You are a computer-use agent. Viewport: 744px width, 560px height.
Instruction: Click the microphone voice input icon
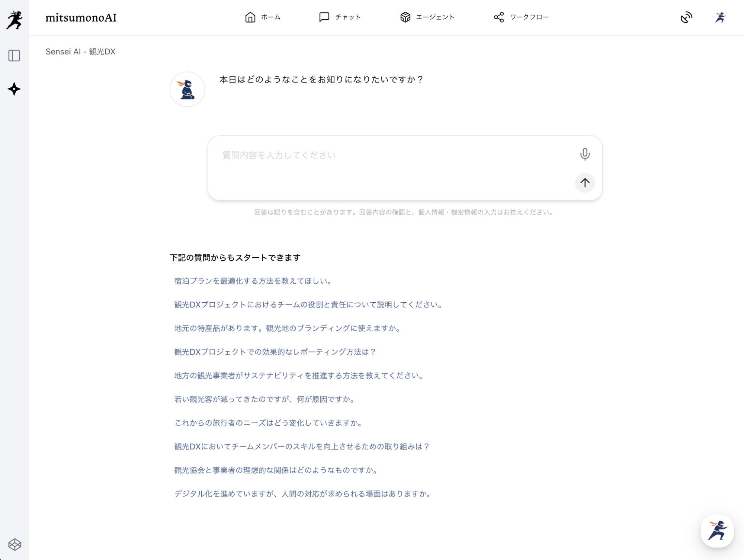(584, 154)
